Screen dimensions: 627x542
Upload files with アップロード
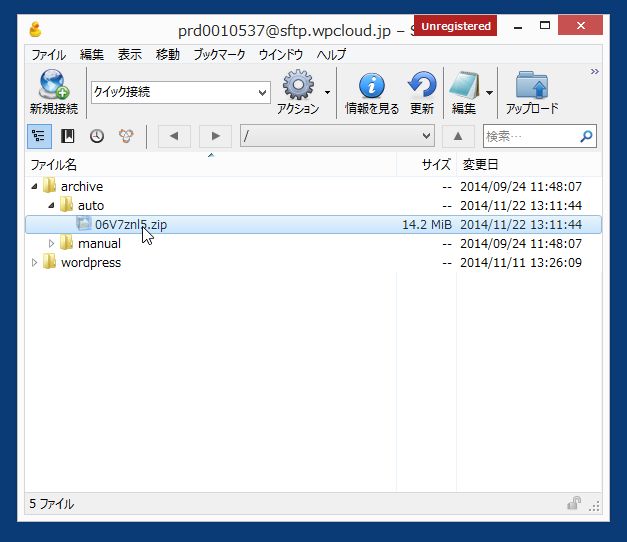532,93
